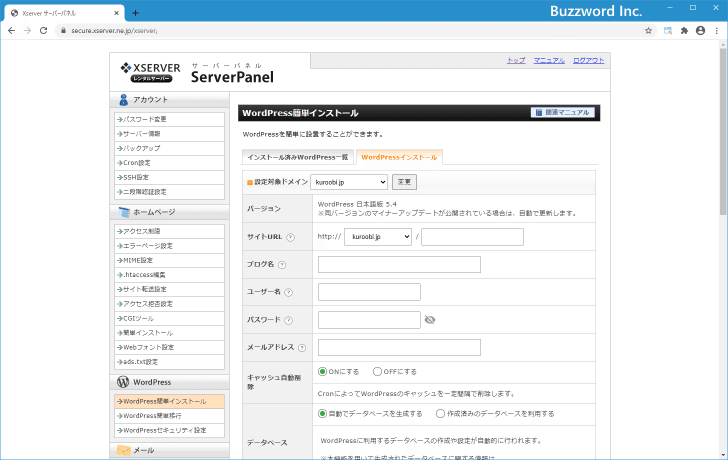Open エラーページ設定 in sidebar
The width and height of the screenshot is (728, 460).
pos(169,246)
